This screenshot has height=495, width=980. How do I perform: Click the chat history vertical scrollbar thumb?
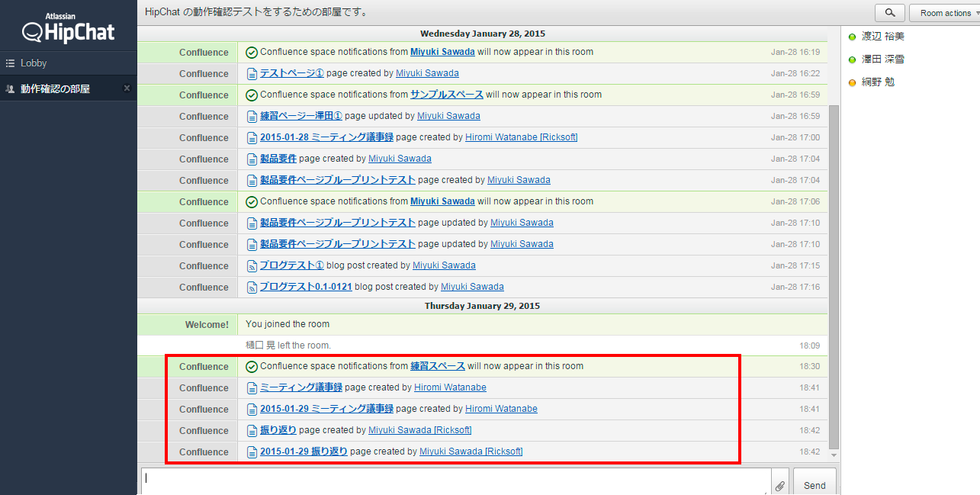point(834,277)
